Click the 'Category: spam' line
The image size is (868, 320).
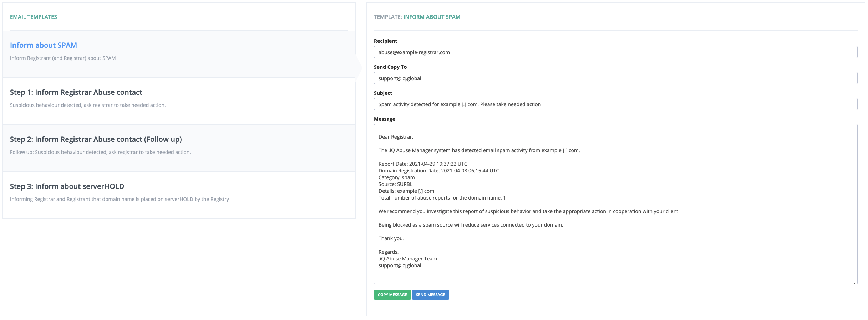(x=397, y=177)
